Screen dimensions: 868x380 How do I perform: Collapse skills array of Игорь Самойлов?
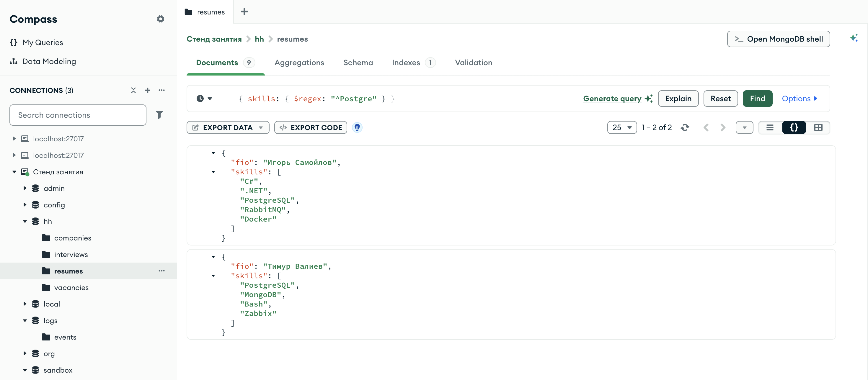pyautogui.click(x=213, y=172)
